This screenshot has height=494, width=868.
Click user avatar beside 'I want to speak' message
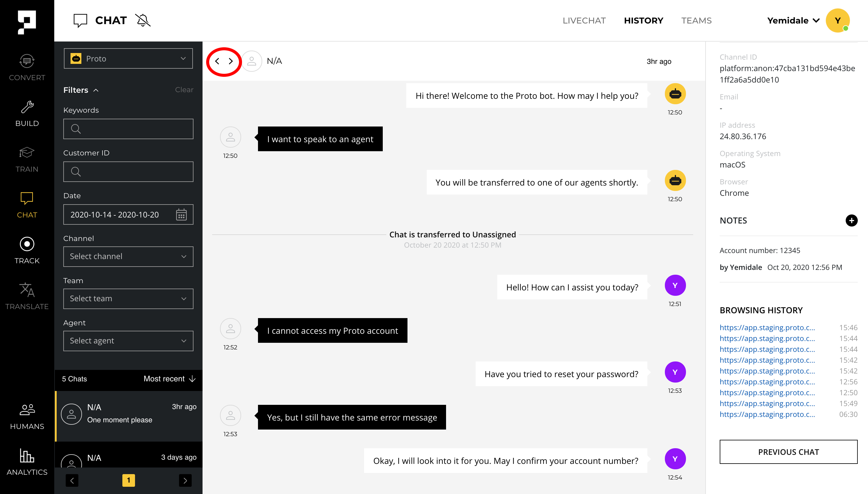coord(231,137)
